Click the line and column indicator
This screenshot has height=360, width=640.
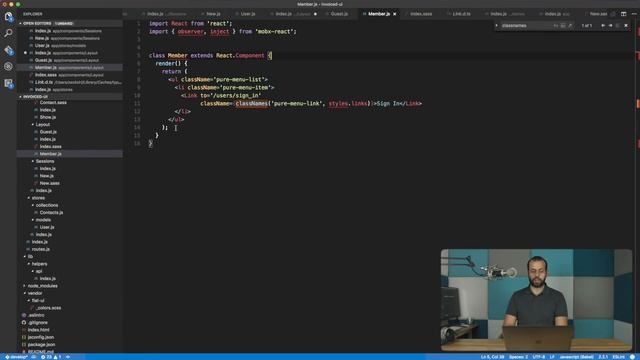pyautogui.click(x=492, y=357)
